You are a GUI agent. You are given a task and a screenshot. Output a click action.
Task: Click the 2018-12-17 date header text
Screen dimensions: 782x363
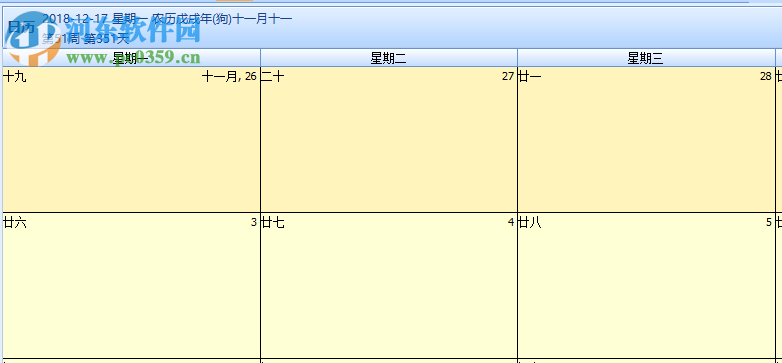pos(167,19)
